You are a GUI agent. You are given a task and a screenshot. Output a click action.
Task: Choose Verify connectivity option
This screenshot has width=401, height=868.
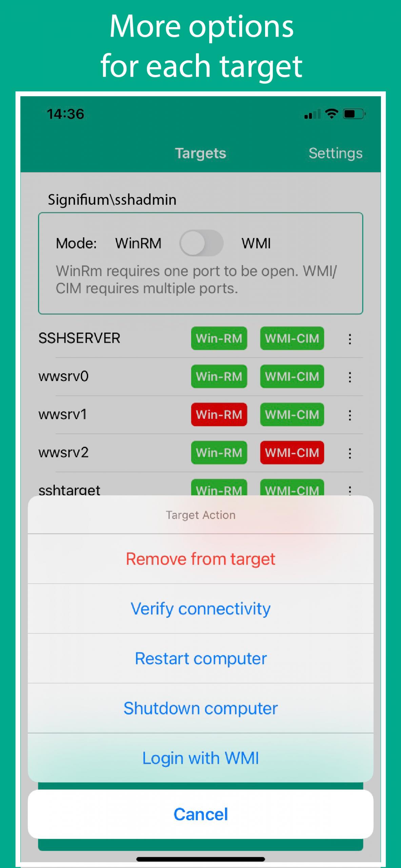[201, 609]
